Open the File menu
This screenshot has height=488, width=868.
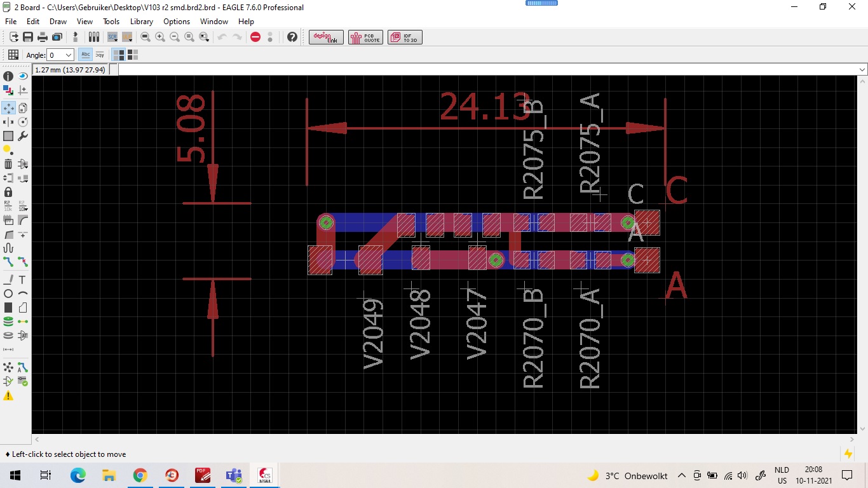tap(11, 21)
